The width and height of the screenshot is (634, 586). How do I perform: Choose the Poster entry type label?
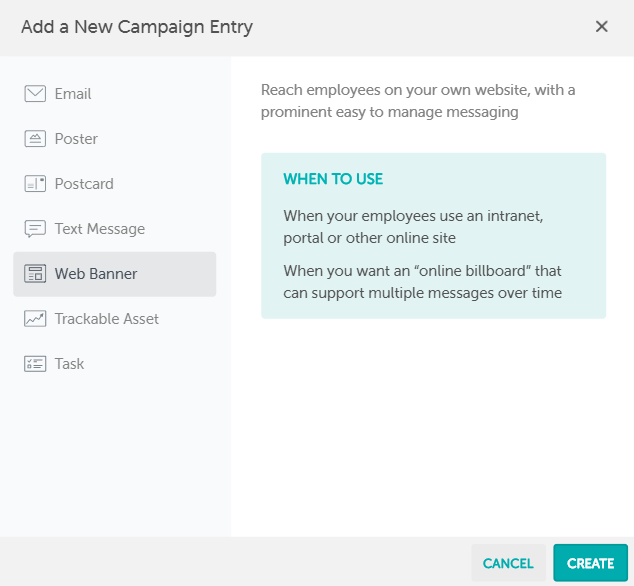tap(76, 139)
